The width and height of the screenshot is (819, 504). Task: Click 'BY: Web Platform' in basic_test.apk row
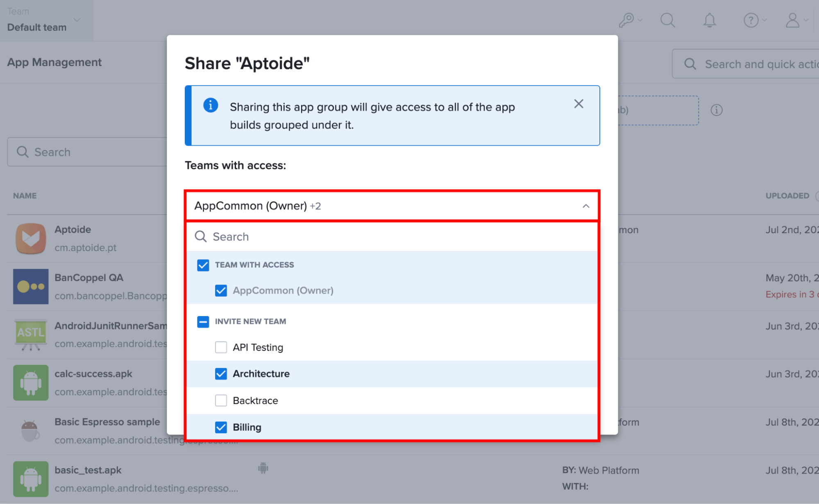pyautogui.click(x=600, y=470)
